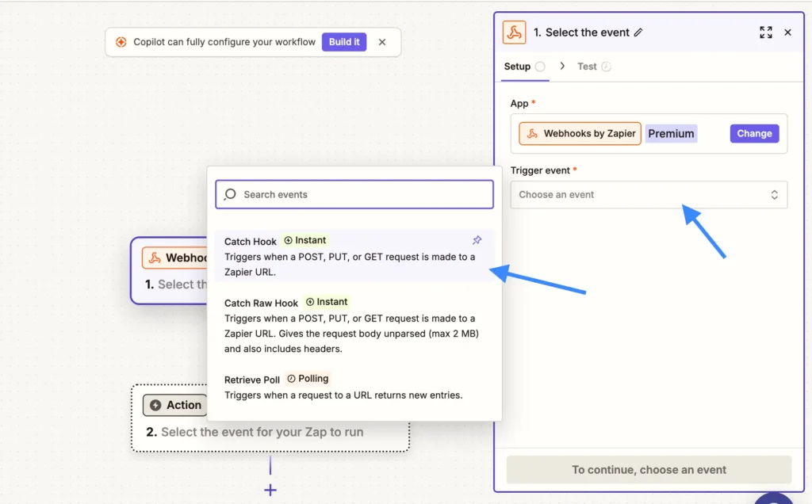Click the Webhooks logo in panel header

tap(515, 32)
